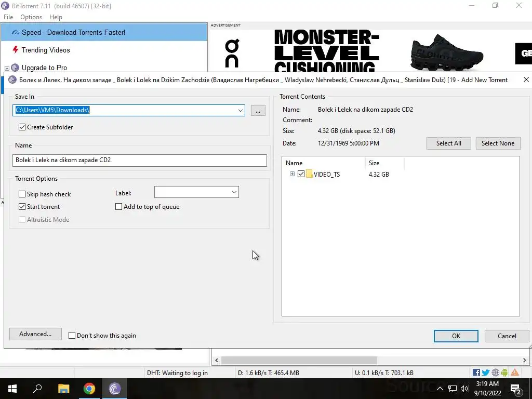Click the upload speed U: 0.1 kB/s status
This screenshot has width=532, height=399.
click(384, 373)
